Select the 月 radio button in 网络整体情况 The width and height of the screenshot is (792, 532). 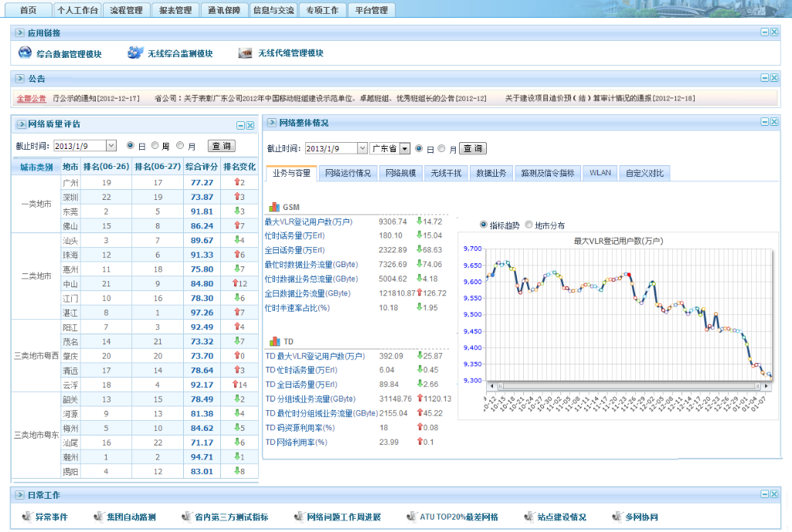tap(442, 149)
